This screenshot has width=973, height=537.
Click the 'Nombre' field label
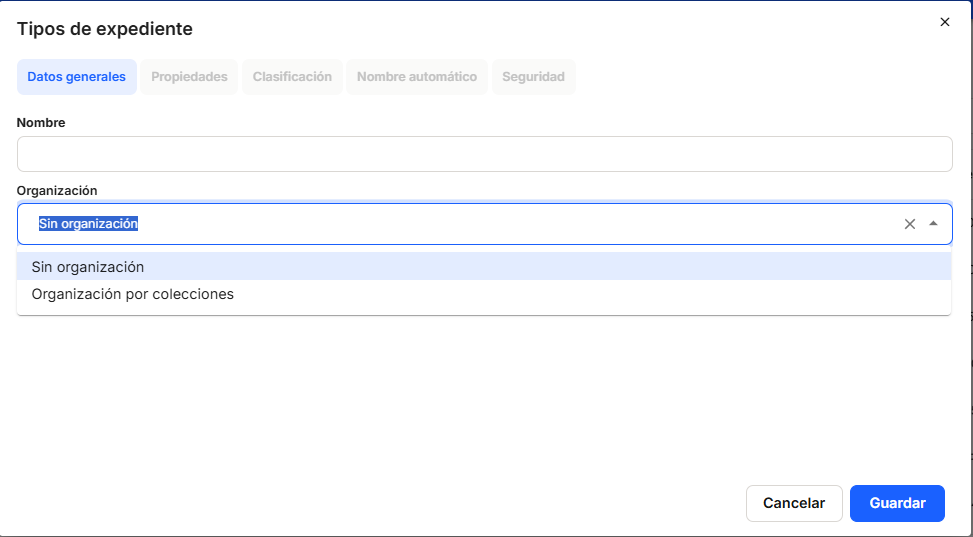coord(41,122)
